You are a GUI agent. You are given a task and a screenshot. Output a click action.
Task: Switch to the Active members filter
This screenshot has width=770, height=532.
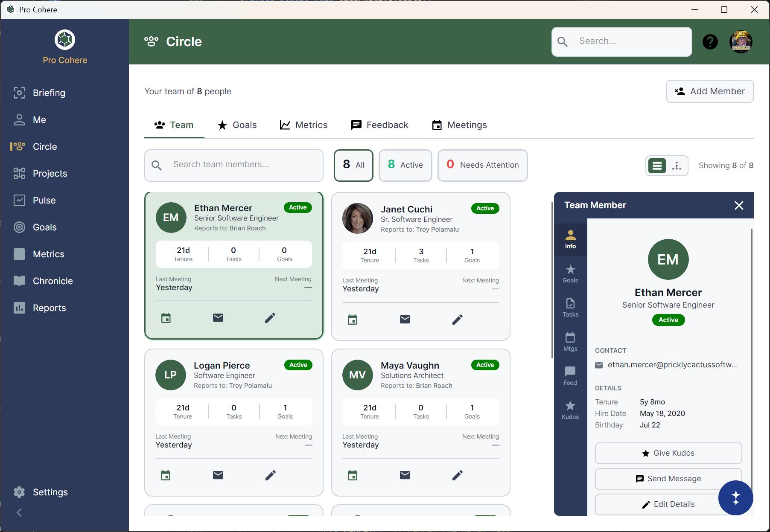tap(405, 165)
